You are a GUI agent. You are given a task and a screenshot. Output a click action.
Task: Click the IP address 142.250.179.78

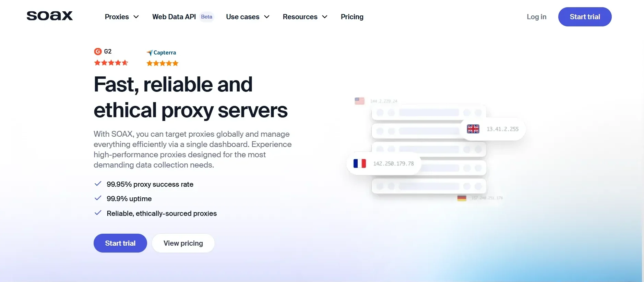click(x=394, y=164)
